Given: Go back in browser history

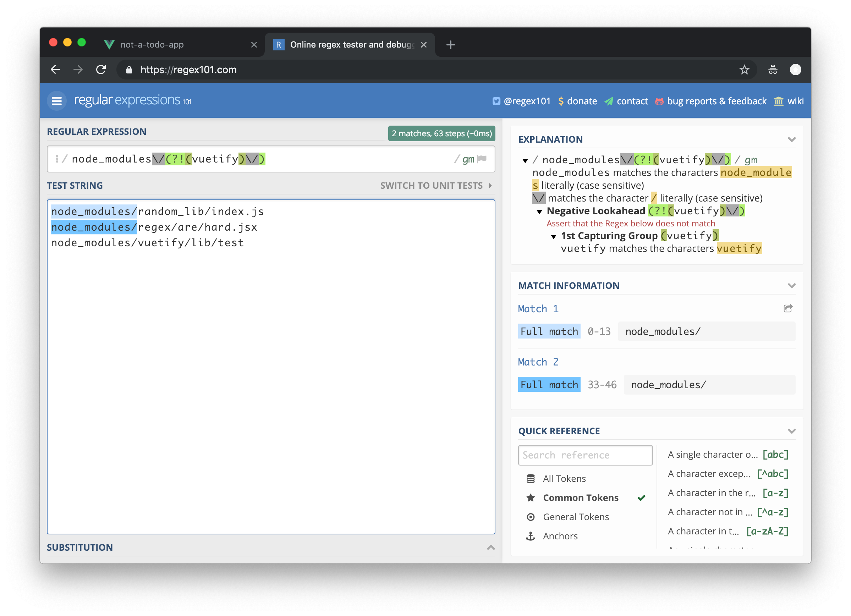Looking at the screenshot, I should pos(55,70).
